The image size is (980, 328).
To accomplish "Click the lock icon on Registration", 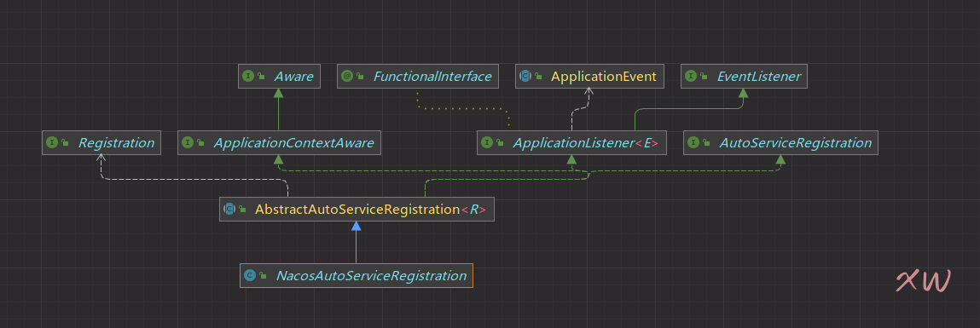I will (x=65, y=142).
